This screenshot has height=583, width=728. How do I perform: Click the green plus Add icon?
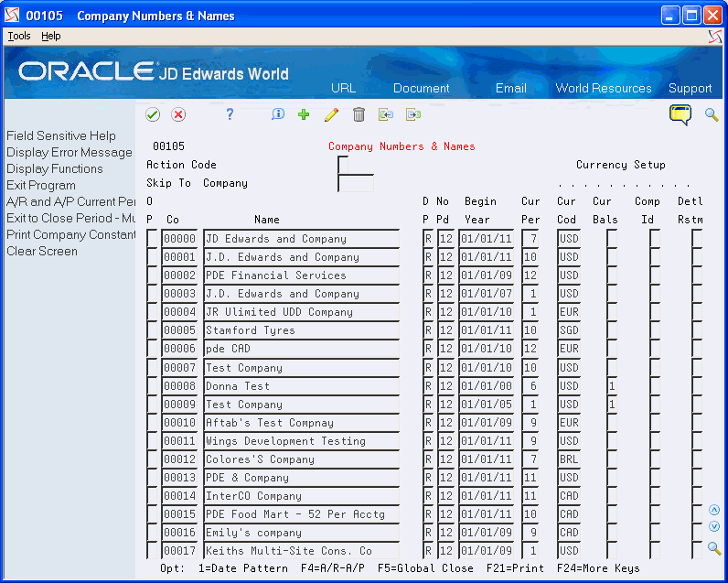pos(304,114)
